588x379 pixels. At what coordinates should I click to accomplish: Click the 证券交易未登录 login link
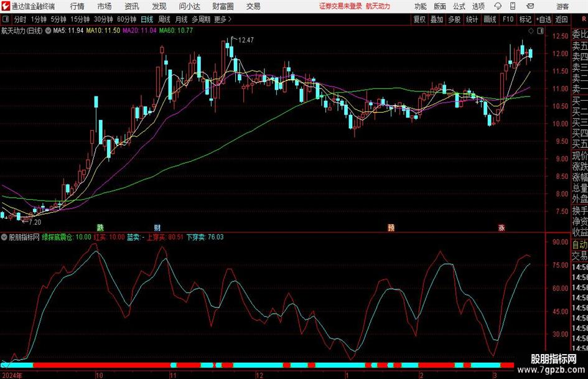tap(340, 6)
